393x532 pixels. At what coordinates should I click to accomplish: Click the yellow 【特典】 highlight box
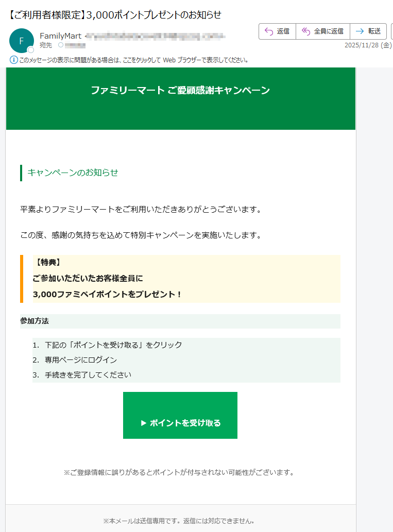pyautogui.click(x=180, y=279)
